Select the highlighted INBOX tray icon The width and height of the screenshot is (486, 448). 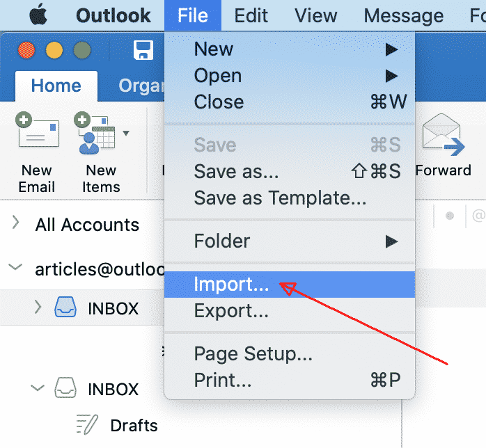coord(65,307)
